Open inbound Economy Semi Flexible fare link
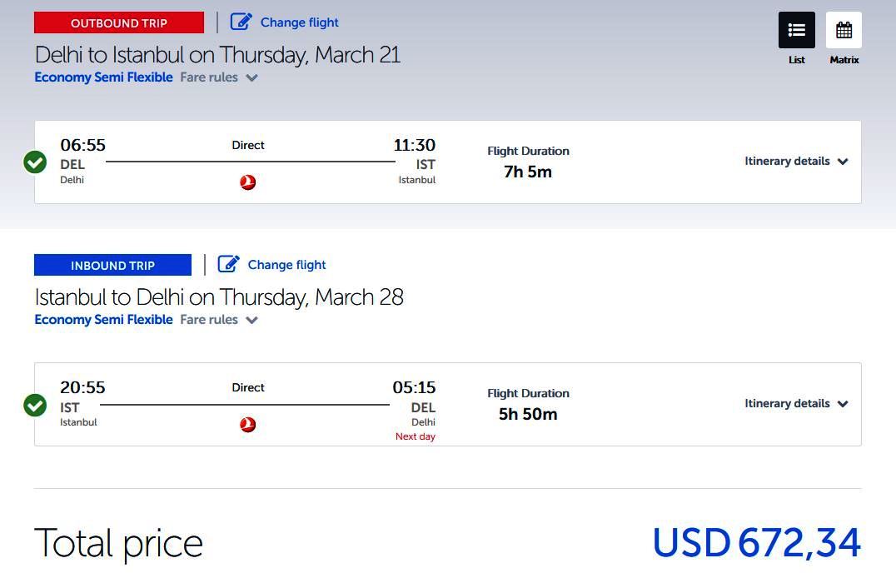Image resolution: width=896 pixels, height=588 pixels. click(103, 320)
